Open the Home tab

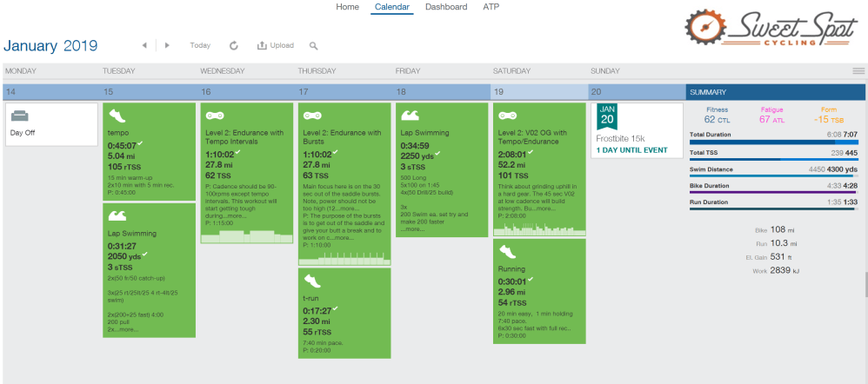347,7
